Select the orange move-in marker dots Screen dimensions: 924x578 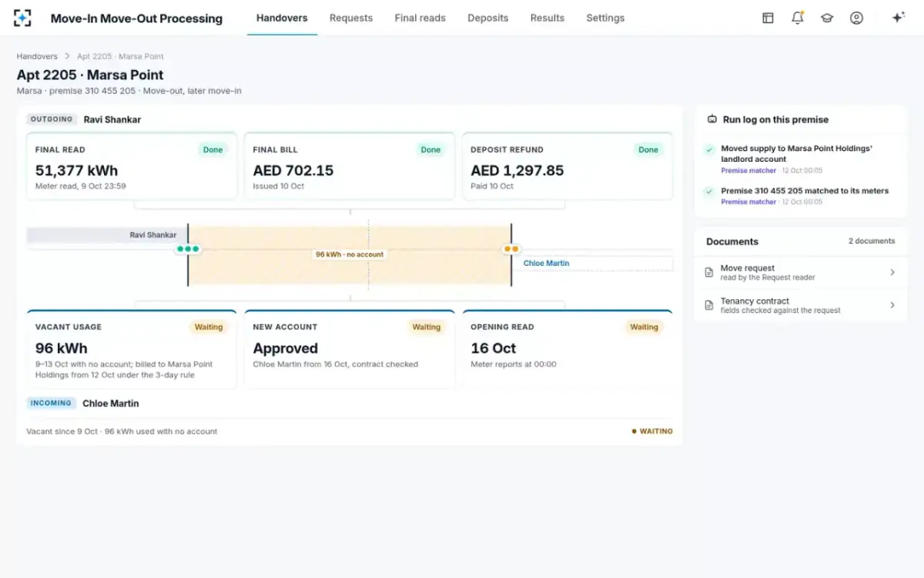(511, 249)
